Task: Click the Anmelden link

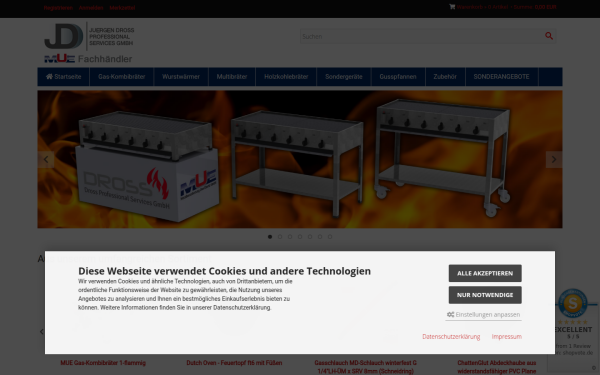Action: [x=91, y=8]
